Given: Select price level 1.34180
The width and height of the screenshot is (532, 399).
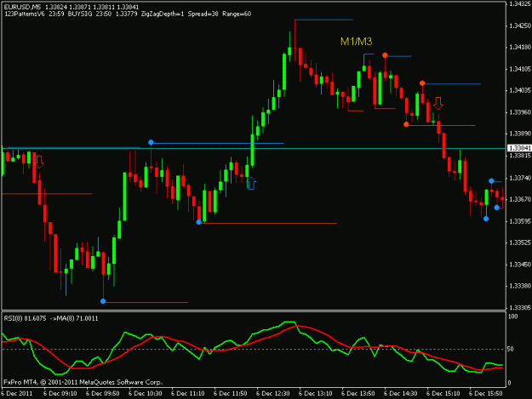Looking at the screenshot, I should (x=520, y=47).
